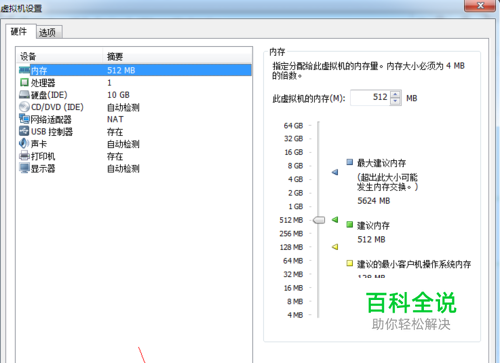The image size is (500, 363).
Task: Decrease memory with the down spinner arrow
Action: (x=395, y=101)
